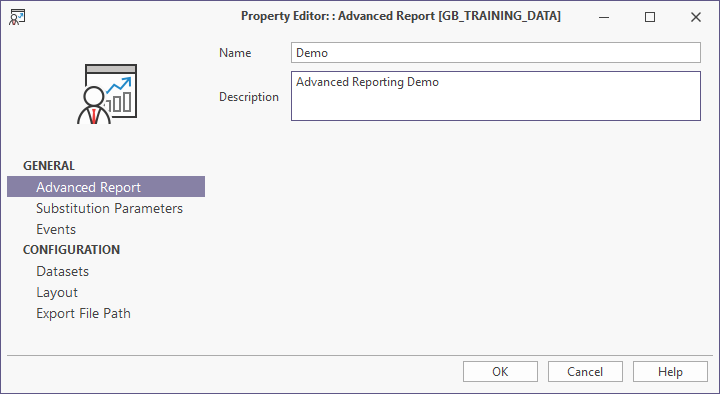Open the Events page
This screenshot has width=720, height=394.
coord(56,230)
